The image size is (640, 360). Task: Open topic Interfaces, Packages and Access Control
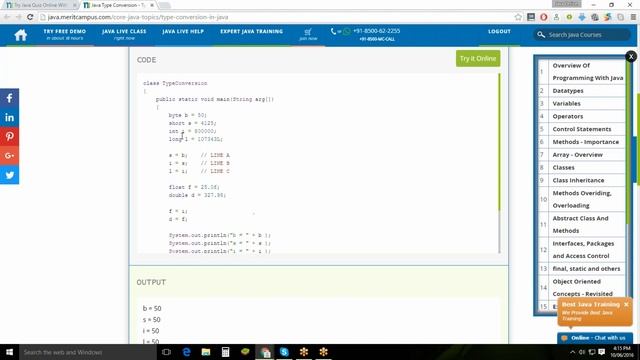[x=583, y=249]
